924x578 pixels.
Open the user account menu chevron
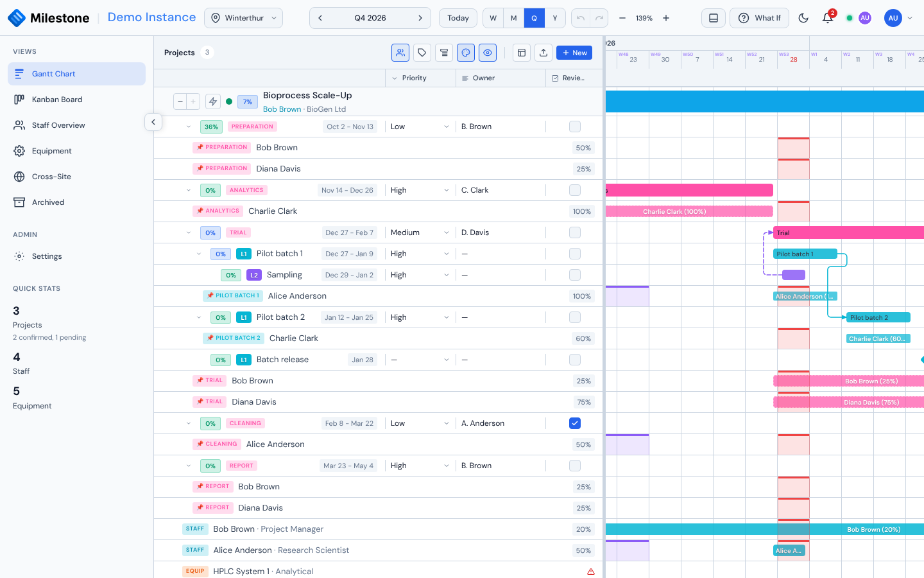coord(910,18)
